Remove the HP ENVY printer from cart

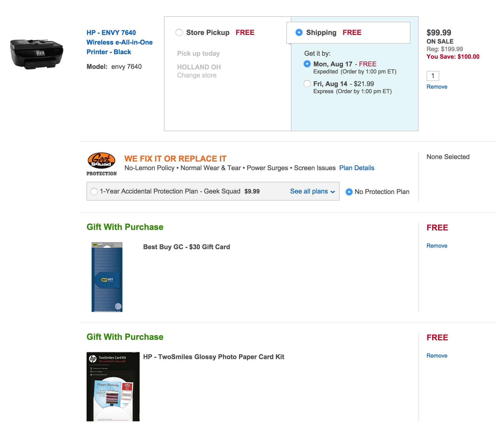[437, 87]
